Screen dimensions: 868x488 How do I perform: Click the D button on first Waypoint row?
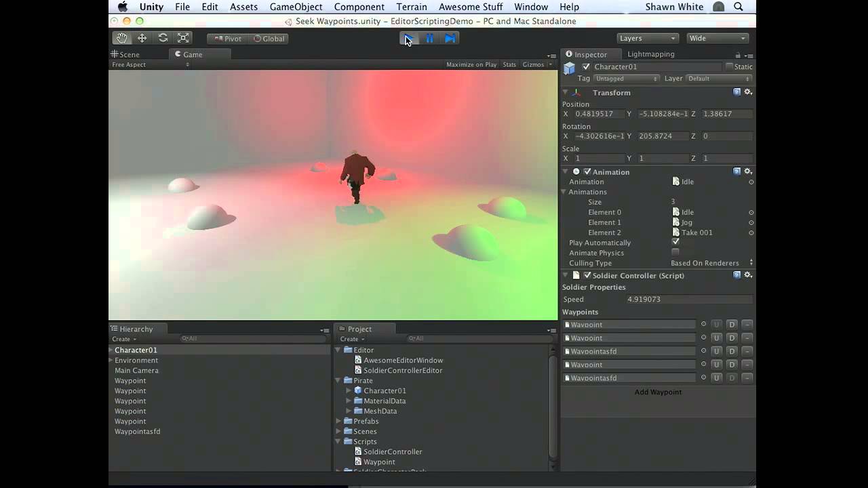(x=732, y=325)
